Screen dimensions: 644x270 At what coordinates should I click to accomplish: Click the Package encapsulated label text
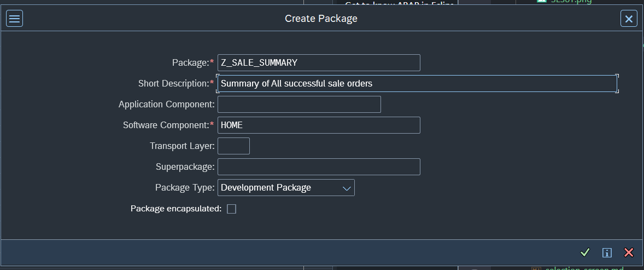point(175,209)
